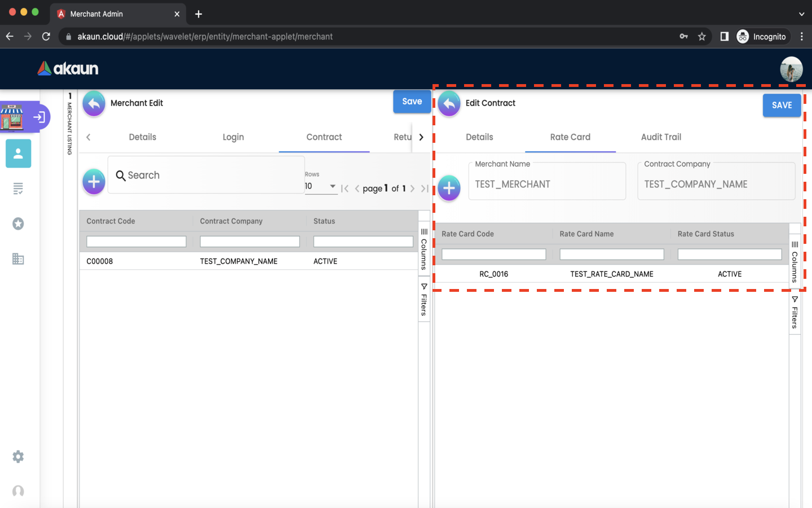This screenshot has width=812, height=508.
Task: Open the settings gear in sidebar
Action: (x=18, y=457)
